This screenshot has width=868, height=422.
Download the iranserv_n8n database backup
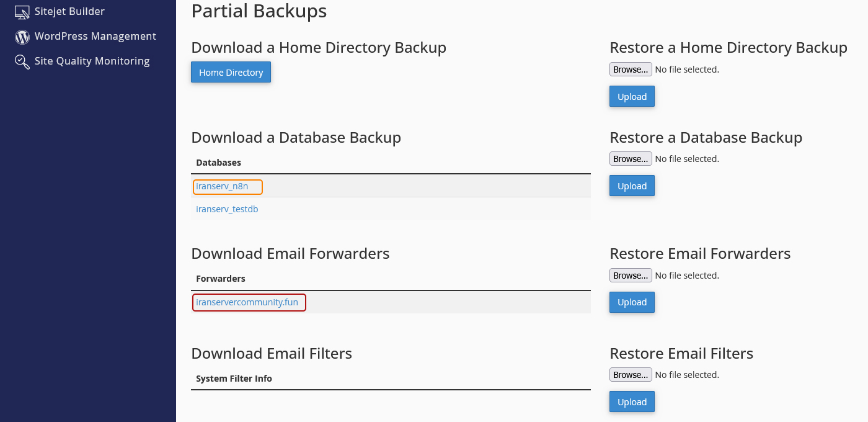coord(222,186)
